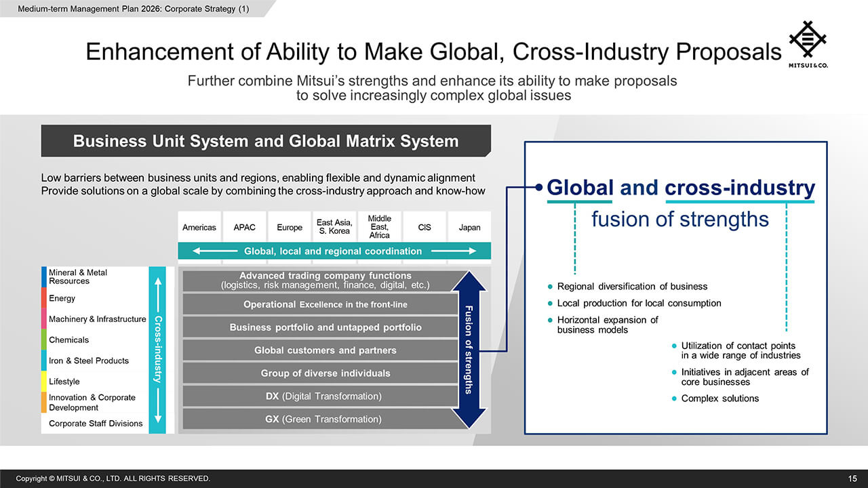Click the Mineral & Metal Resources label
This screenshot has height=488, width=868.
[x=77, y=277]
